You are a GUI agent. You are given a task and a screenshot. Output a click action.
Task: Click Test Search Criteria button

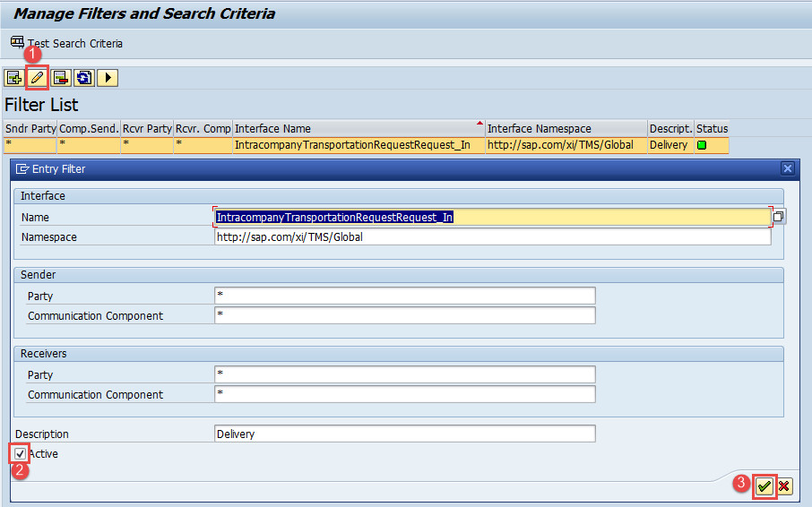66,43
